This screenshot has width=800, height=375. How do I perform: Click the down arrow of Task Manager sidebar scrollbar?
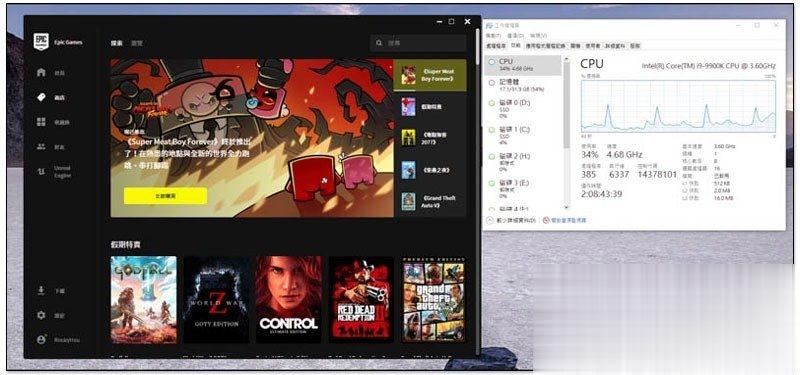click(x=567, y=207)
